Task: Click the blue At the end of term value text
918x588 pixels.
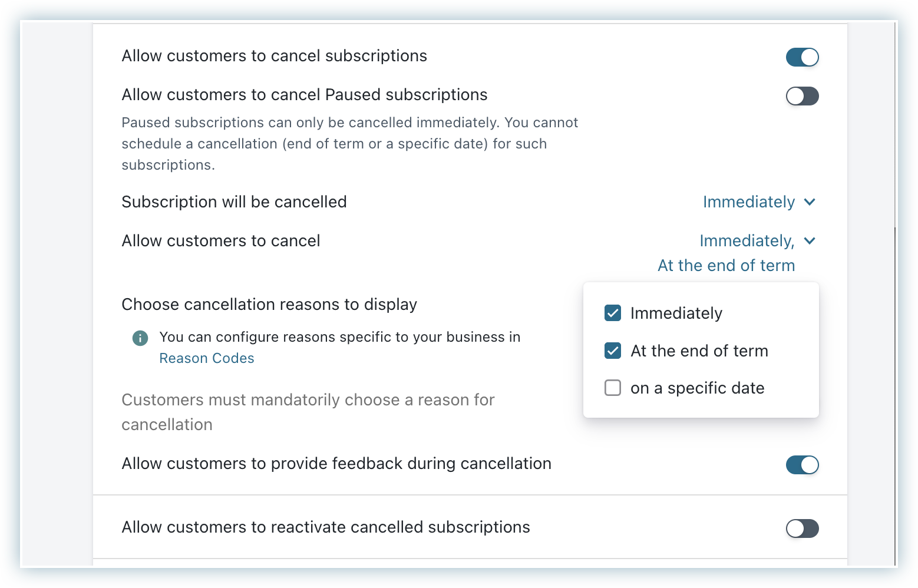Action: tap(726, 265)
